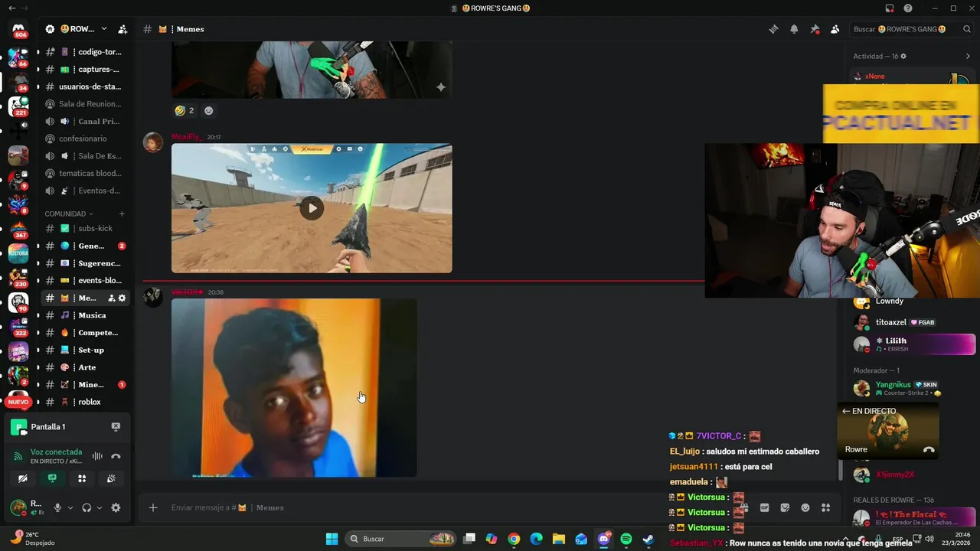Open Steam from the taskbar
The height and width of the screenshot is (551, 980).
pos(648,539)
